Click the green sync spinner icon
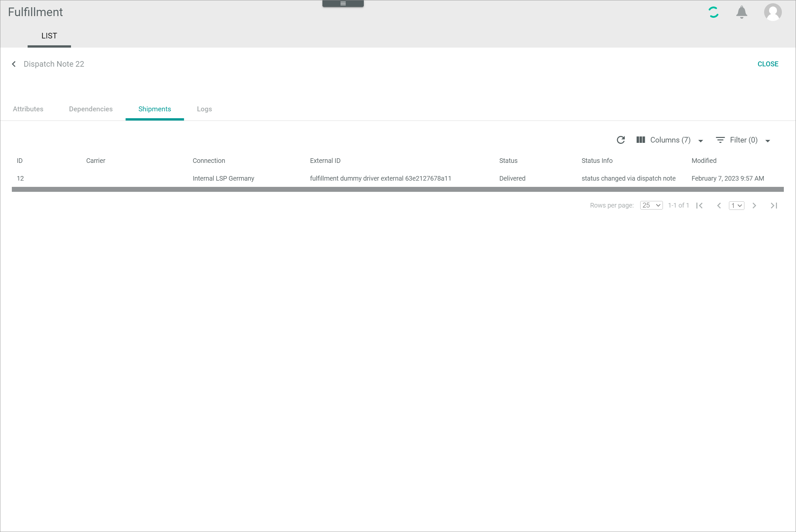Screen dimensions: 796x532 click(x=713, y=12)
